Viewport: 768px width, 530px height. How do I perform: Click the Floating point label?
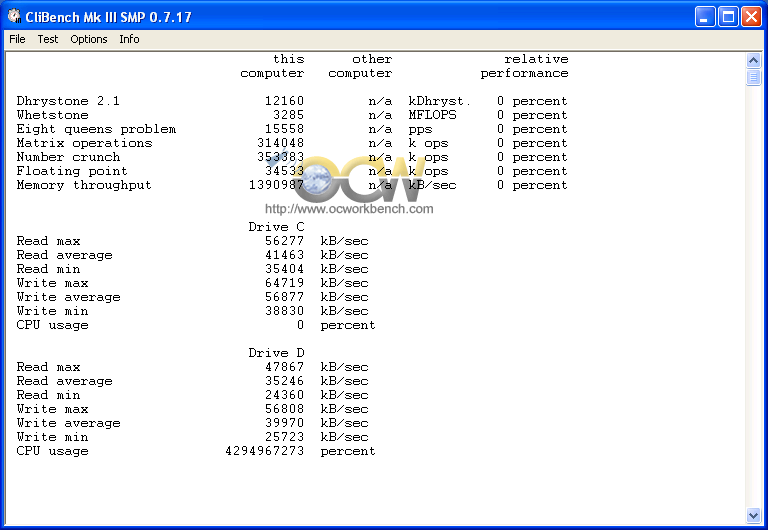[72, 171]
